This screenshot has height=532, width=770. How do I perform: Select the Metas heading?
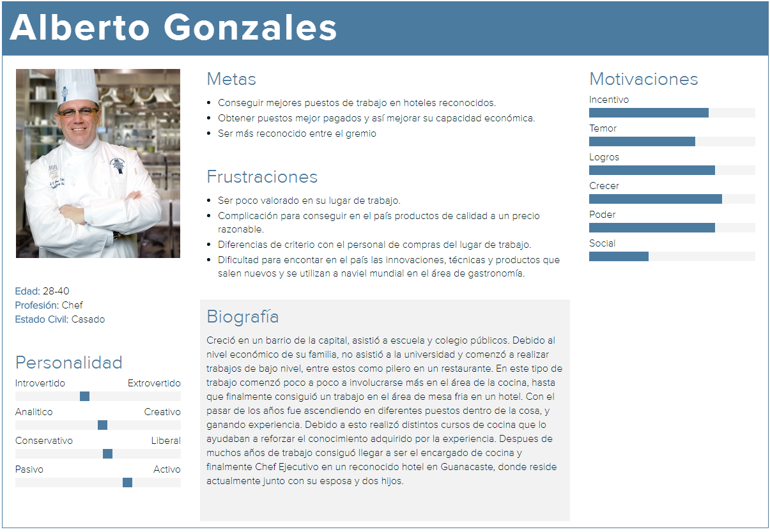click(231, 79)
